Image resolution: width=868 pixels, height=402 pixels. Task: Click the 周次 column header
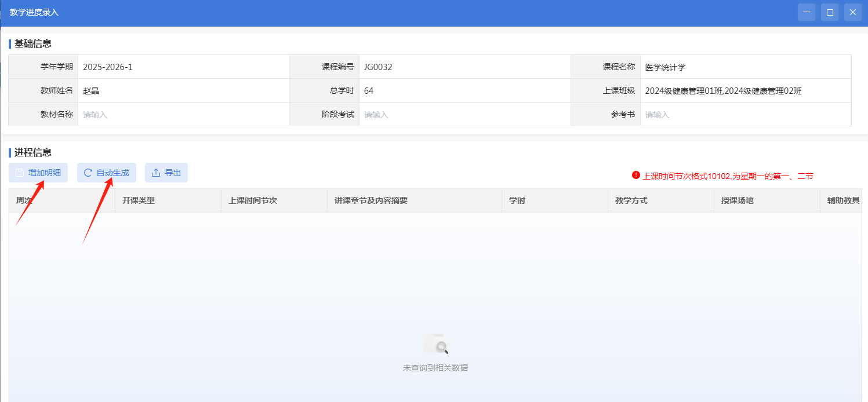[24, 200]
